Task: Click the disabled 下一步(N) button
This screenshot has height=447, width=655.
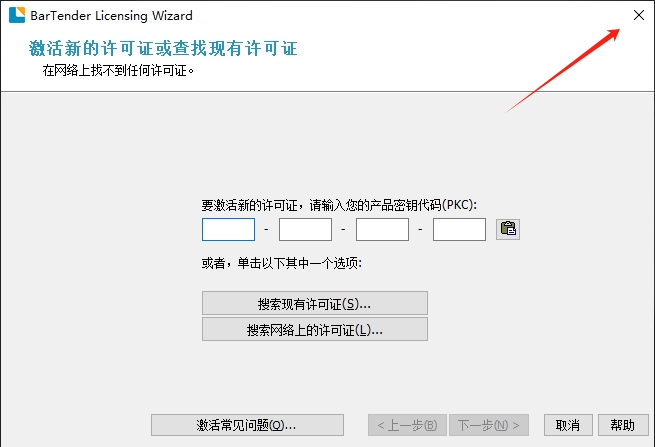Action: [489, 425]
